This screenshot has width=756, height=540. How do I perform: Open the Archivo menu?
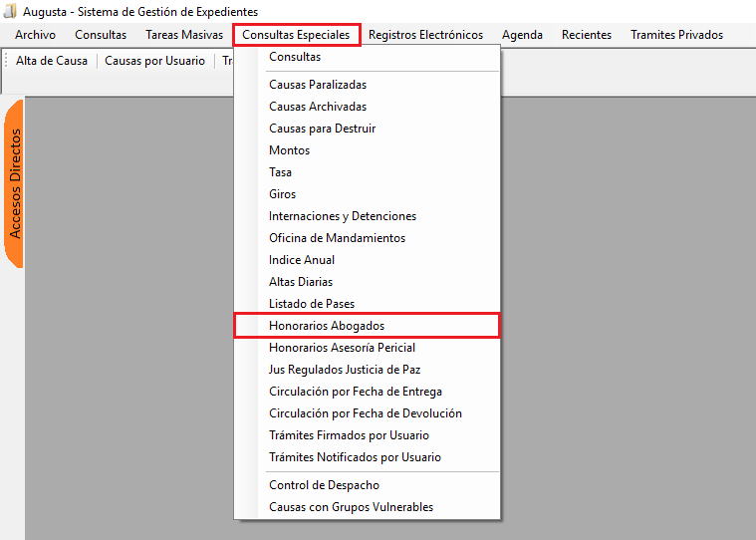point(35,35)
